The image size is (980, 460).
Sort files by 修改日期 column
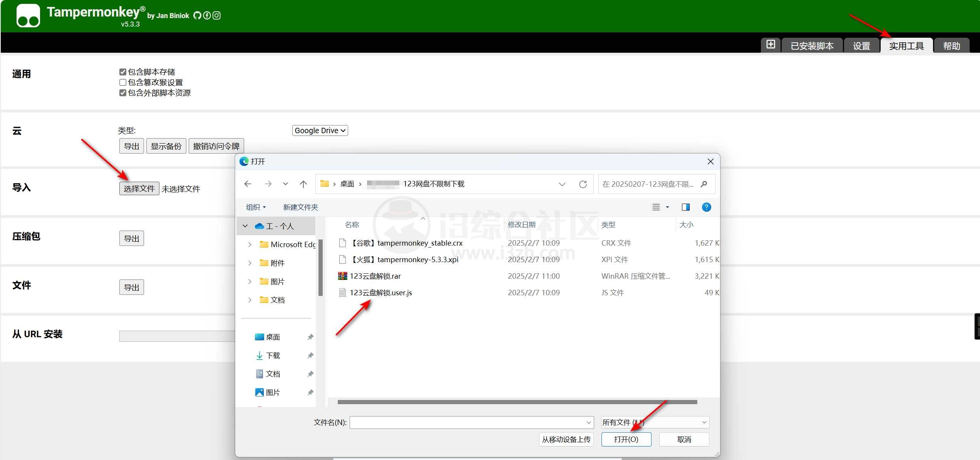(x=521, y=224)
